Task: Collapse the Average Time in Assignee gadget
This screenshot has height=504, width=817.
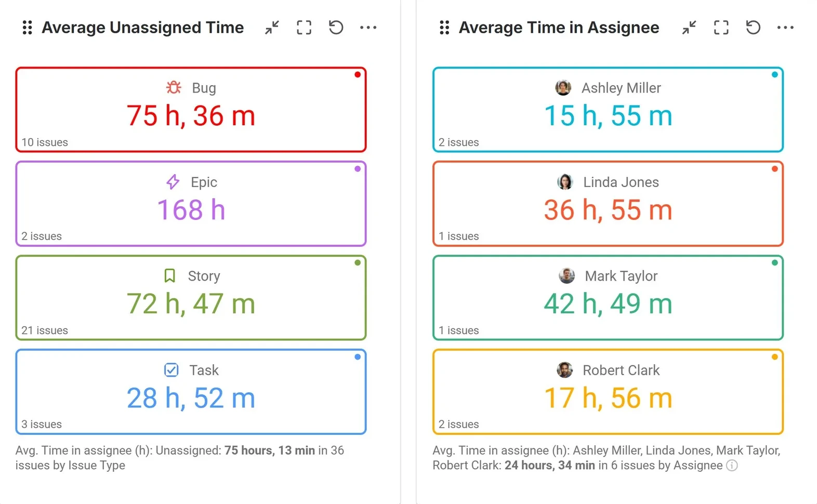Action: pyautogui.click(x=689, y=28)
